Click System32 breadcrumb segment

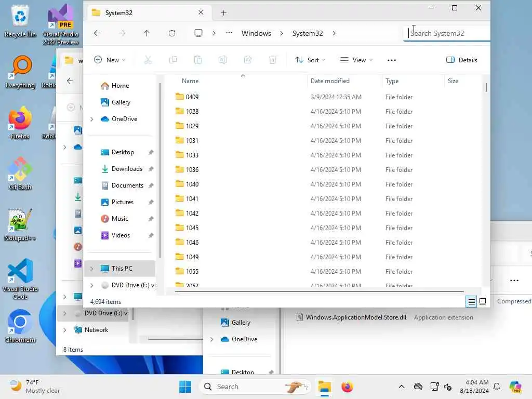pos(308,33)
